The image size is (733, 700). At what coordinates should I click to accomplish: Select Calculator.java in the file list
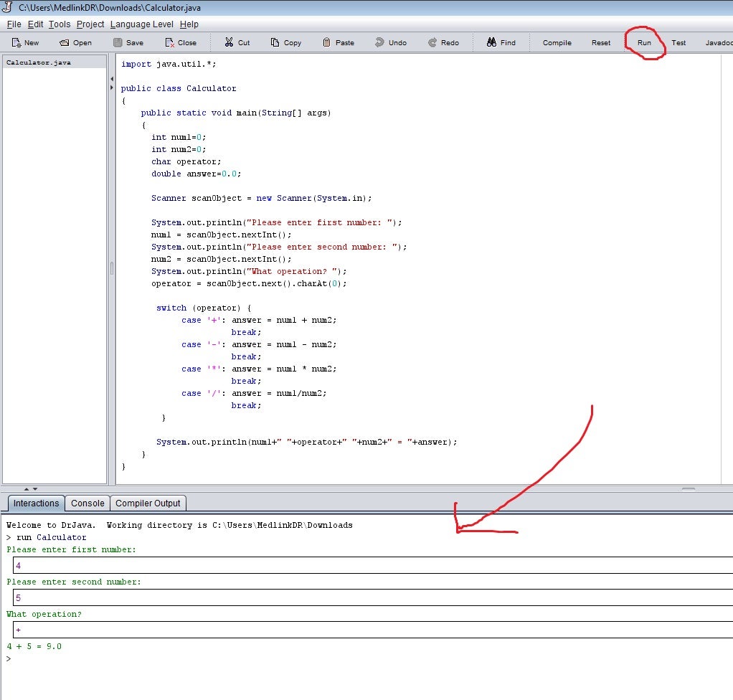(55, 62)
